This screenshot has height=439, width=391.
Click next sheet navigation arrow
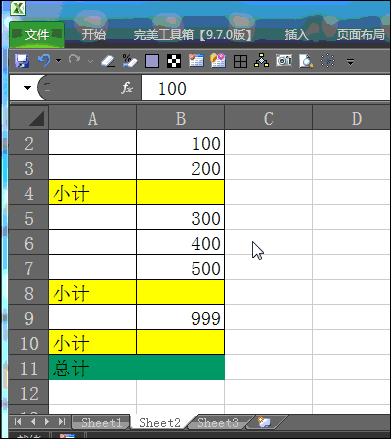pyautogui.click(x=47, y=422)
